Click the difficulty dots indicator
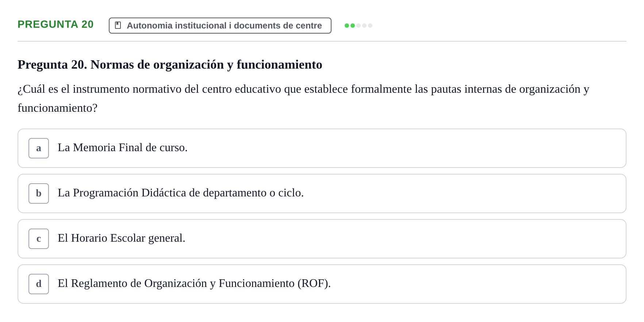 [359, 26]
